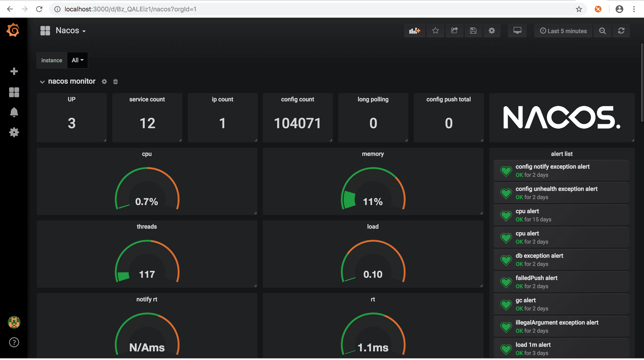Viewport: 644px width, 360px height.
Task: Add a new panel to the dashboard
Action: pos(415,30)
